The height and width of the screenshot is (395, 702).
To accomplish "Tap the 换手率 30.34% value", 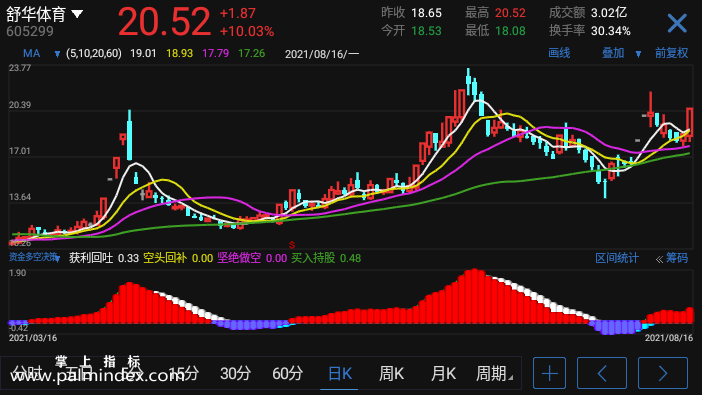I will pos(611,31).
